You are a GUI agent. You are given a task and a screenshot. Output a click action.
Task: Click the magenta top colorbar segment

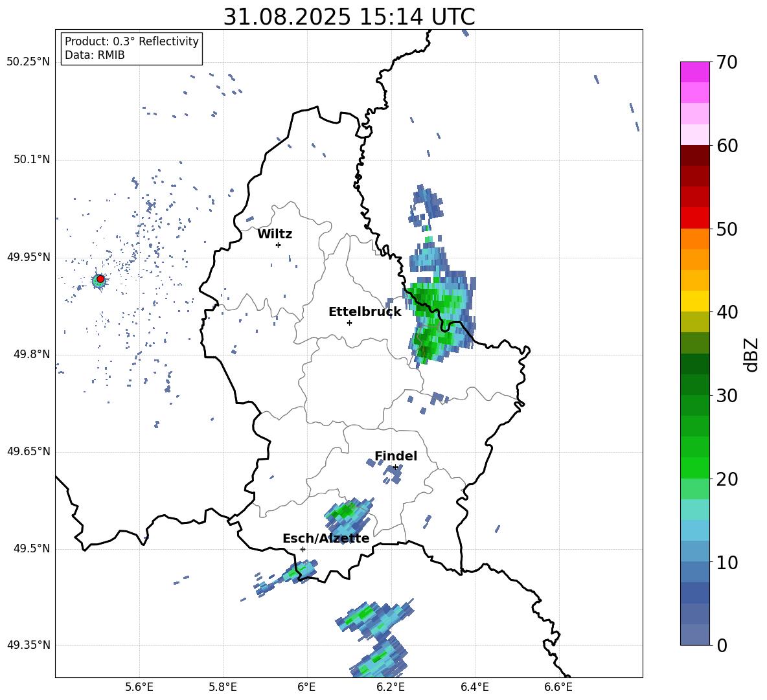tap(694, 72)
